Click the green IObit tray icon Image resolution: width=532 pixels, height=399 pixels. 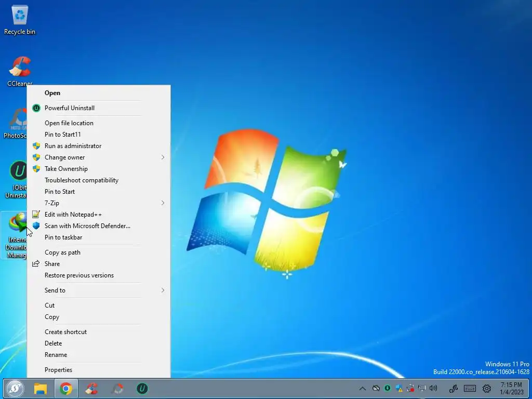(387, 388)
